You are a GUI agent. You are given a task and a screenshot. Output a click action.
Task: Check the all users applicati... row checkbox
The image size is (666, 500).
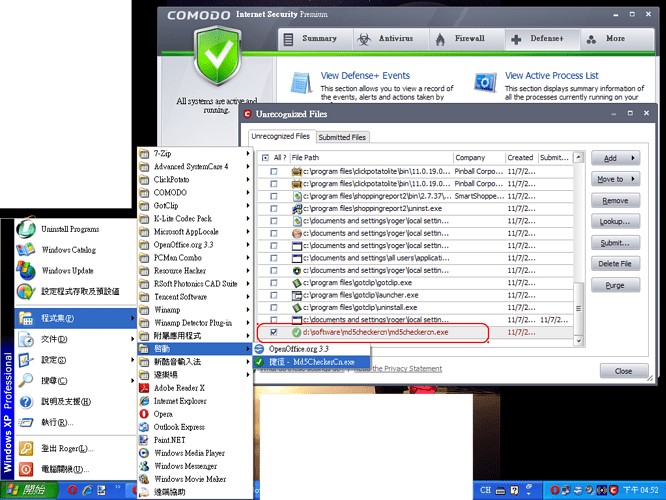click(274, 258)
